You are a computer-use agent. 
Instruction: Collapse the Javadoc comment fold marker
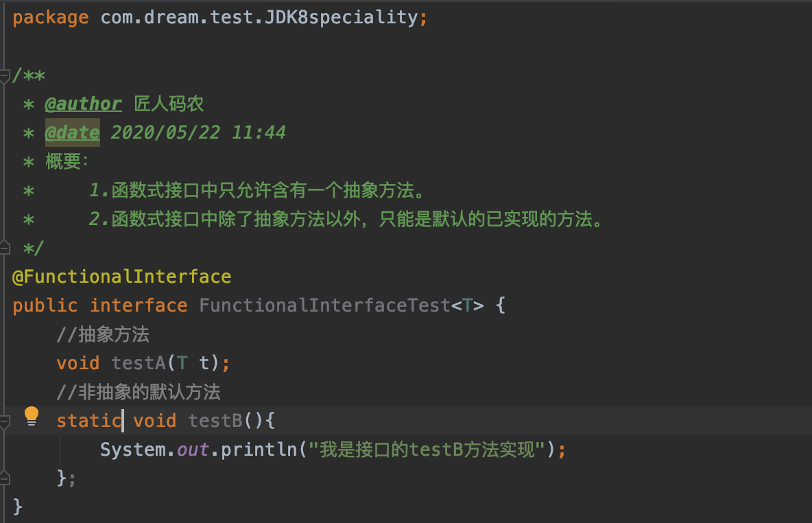click(x=5, y=77)
